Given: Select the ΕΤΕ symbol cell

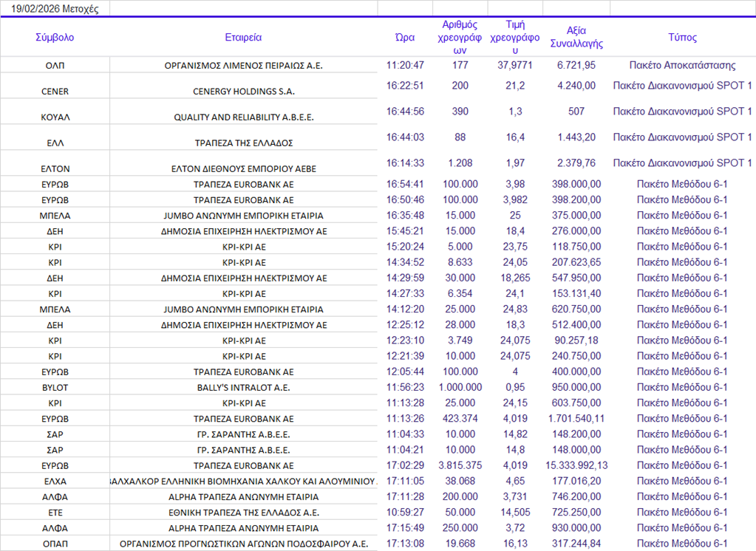Looking at the screenshot, I should tap(55, 512).
